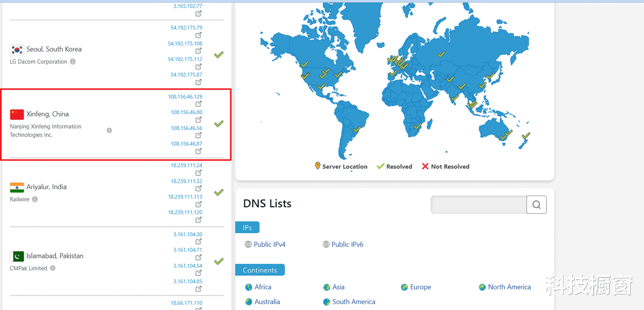The image size is (644, 310).
Task: Click resolved check mark in Ariyalur row
Action: pos(218,192)
